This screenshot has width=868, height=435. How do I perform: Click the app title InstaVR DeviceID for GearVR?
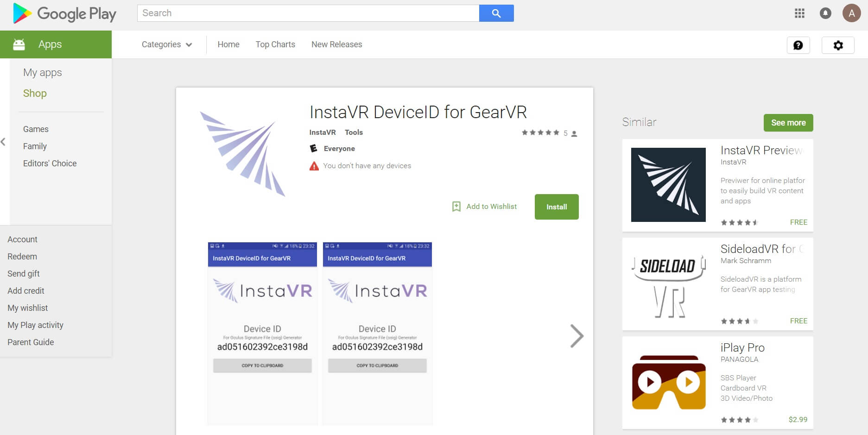pyautogui.click(x=418, y=113)
